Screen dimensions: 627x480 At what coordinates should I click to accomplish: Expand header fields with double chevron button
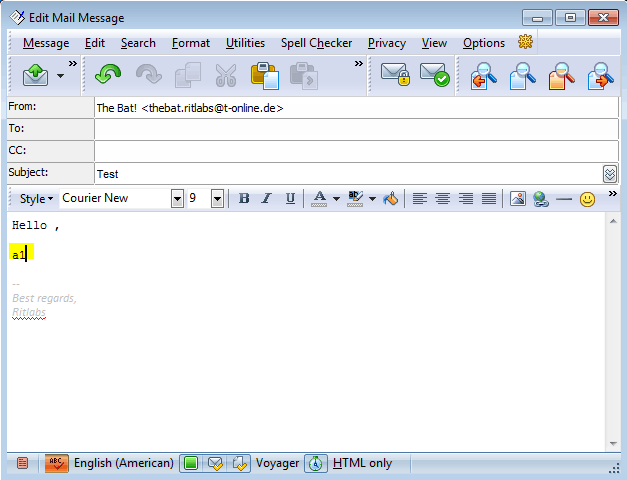pyautogui.click(x=610, y=174)
